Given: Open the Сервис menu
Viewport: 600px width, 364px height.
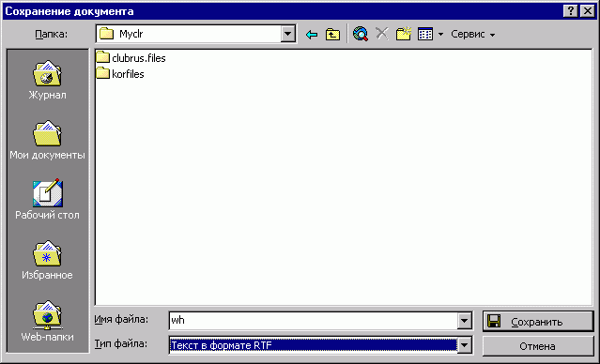Looking at the screenshot, I should (x=472, y=35).
